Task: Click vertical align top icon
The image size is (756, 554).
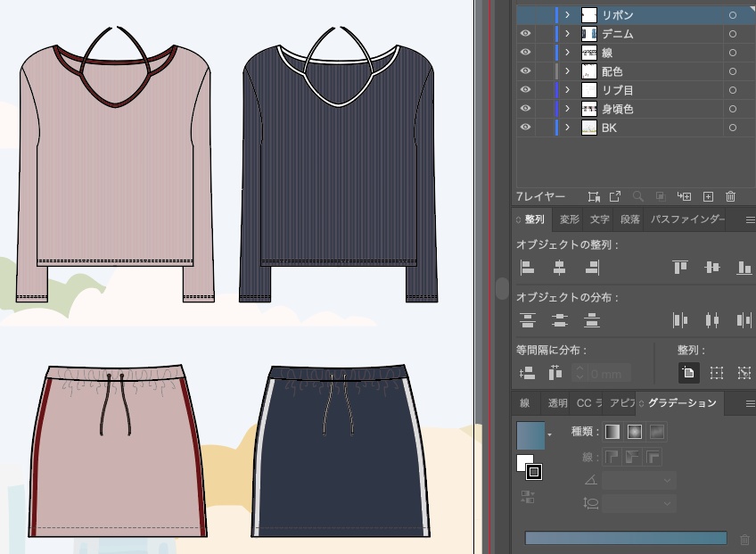Action: (680, 267)
